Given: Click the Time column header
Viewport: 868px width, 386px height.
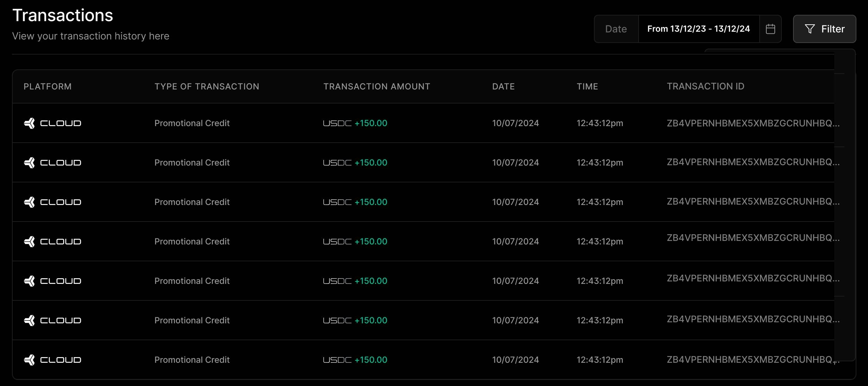Looking at the screenshot, I should pos(587,87).
